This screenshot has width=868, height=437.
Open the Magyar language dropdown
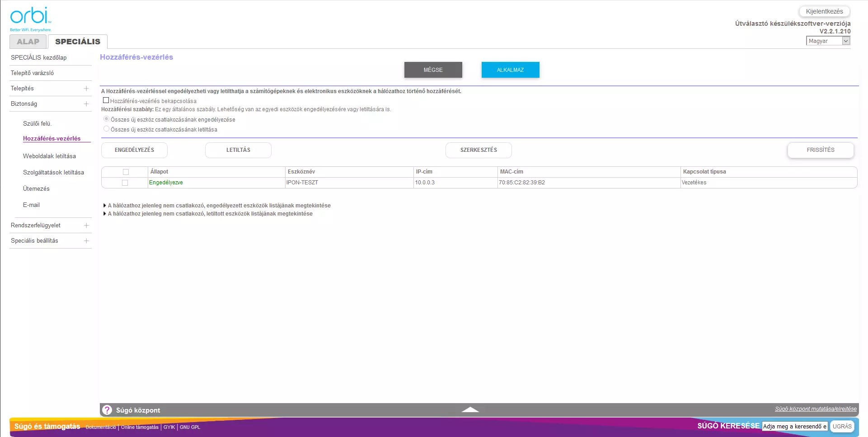828,41
